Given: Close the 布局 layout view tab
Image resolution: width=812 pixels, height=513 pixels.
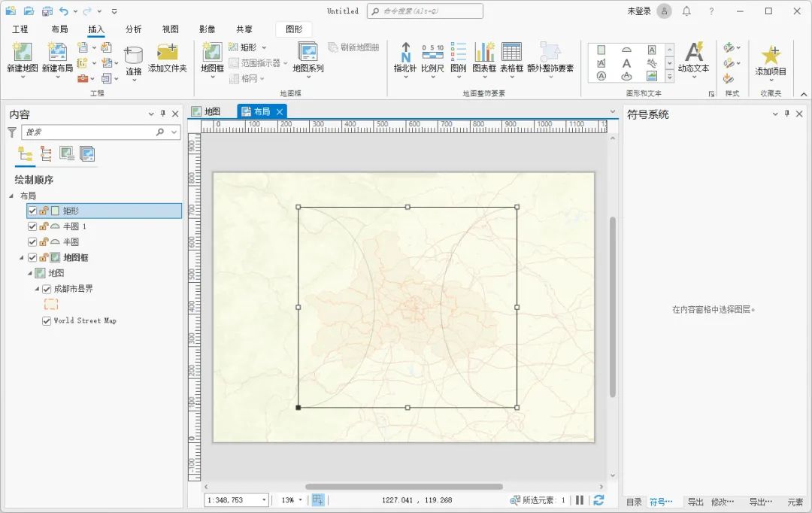Looking at the screenshot, I should click(x=280, y=111).
